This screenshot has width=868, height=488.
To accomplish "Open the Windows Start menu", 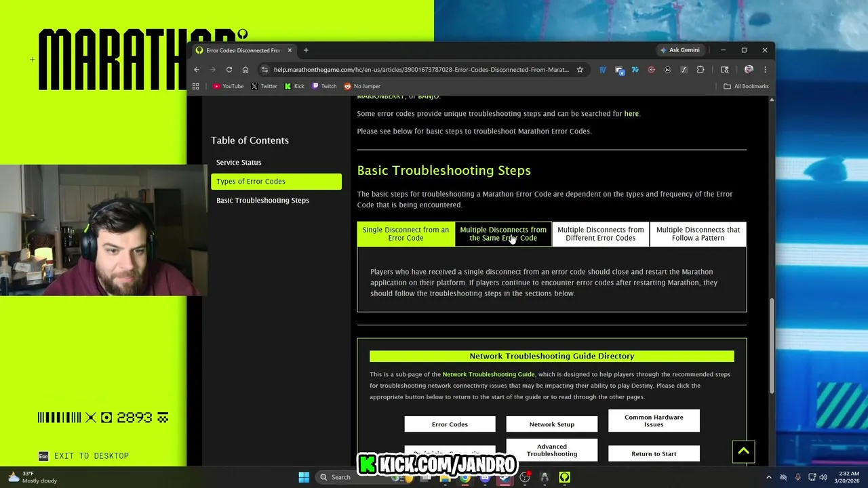I will pos(304,477).
